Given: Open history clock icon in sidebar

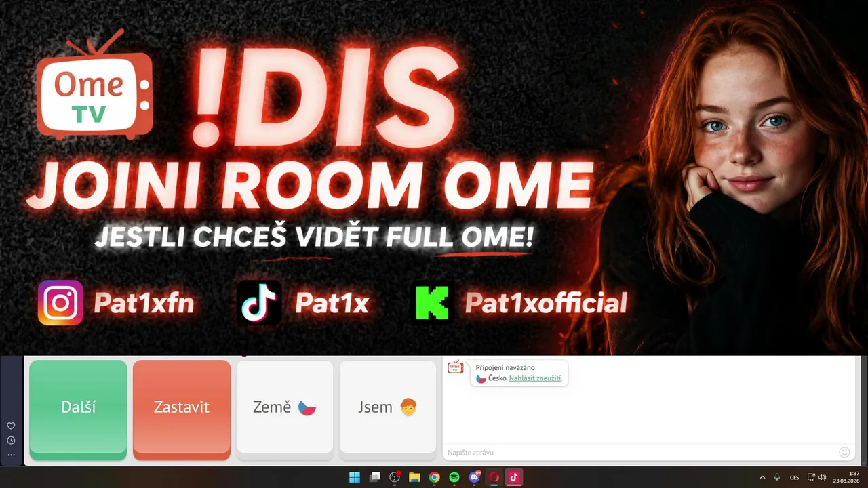Looking at the screenshot, I should tap(11, 441).
